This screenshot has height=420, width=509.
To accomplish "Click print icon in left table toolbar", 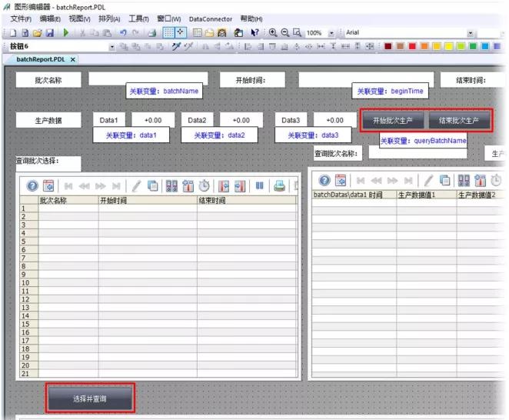I will click(279, 186).
